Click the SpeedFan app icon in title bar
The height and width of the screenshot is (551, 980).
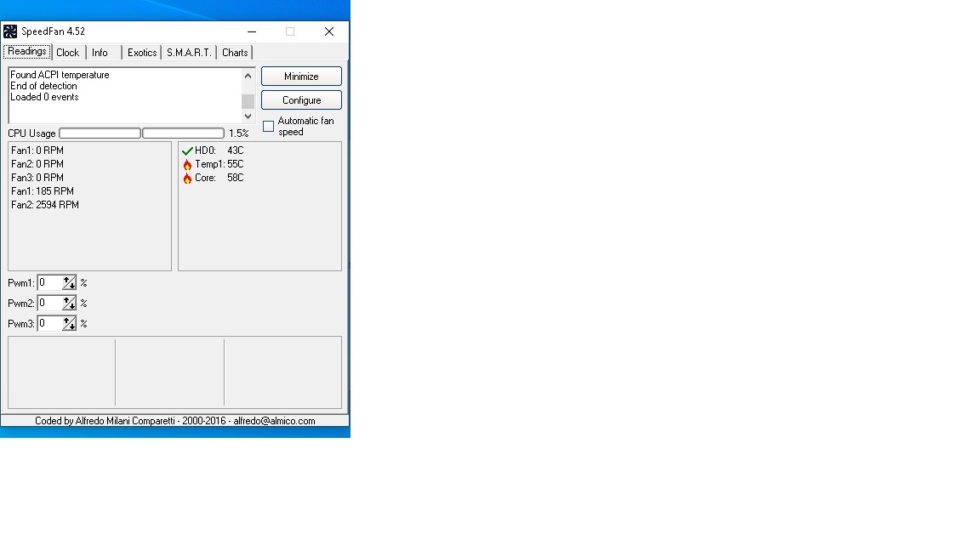(10, 31)
